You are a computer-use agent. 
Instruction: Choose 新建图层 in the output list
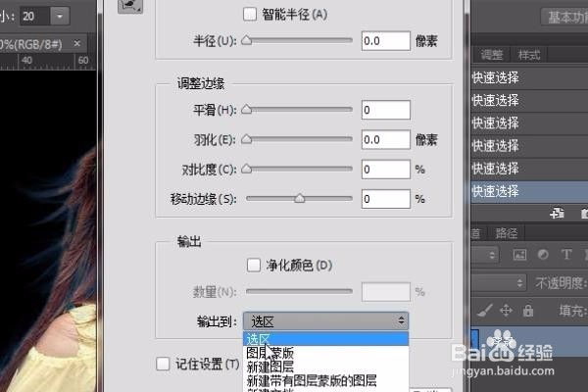tap(326, 367)
